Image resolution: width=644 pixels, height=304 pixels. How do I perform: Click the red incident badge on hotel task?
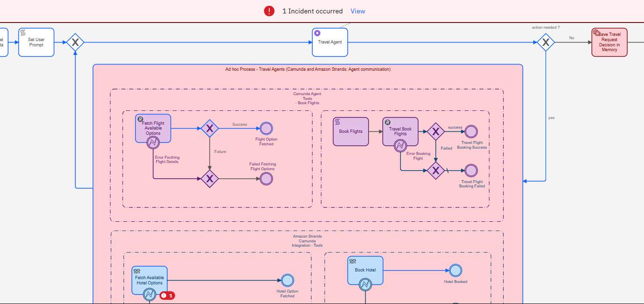pyautogui.click(x=167, y=295)
